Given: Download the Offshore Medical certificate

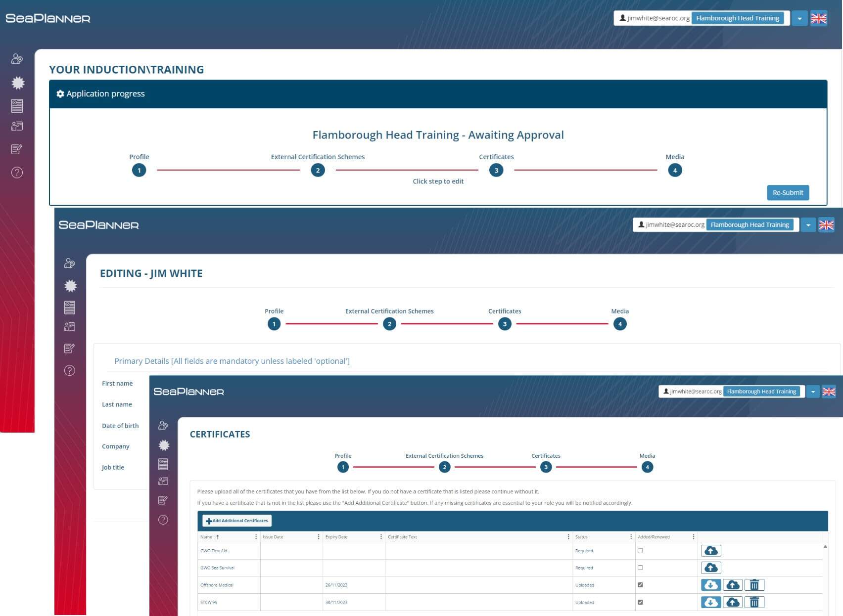Looking at the screenshot, I should [x=711, y=585].
